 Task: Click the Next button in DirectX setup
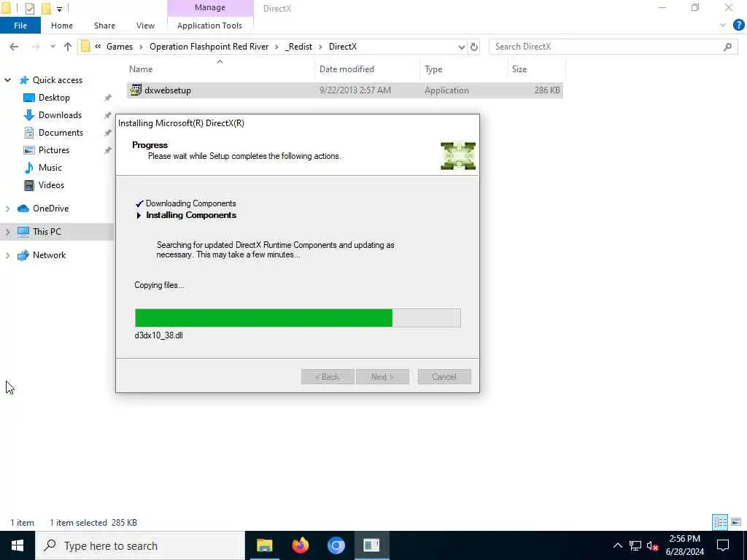pos(382,377)
